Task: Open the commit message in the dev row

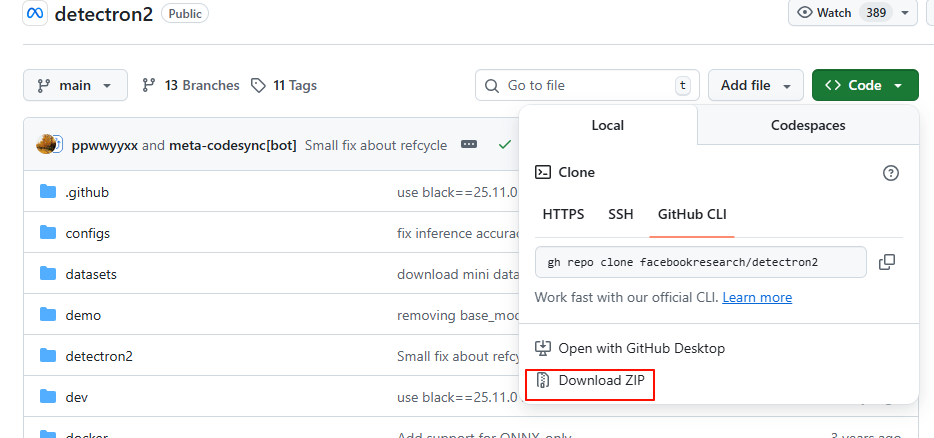Action: 457,397
